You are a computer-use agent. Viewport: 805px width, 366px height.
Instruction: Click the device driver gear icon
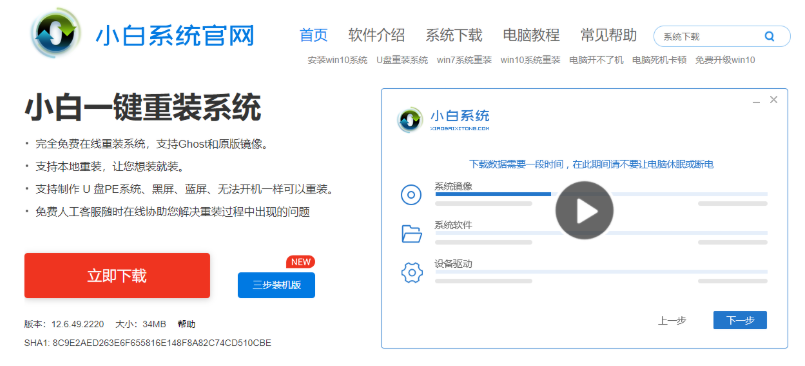click(x=411, y=273)
